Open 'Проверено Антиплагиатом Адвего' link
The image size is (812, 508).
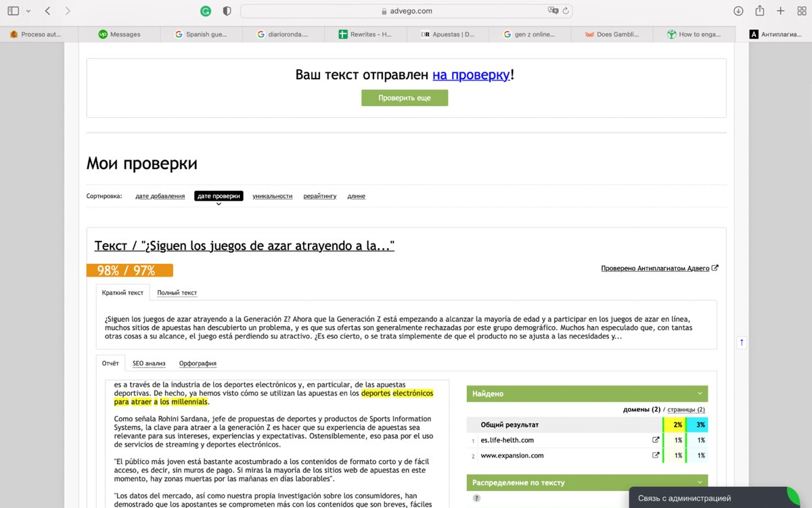pyautogui.click(x=655, y=269)
